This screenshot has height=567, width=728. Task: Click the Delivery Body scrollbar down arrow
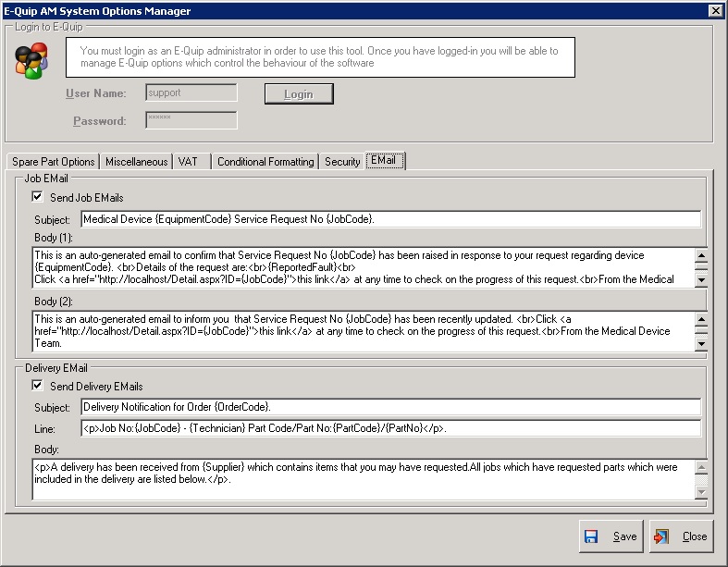coord(701,492)
